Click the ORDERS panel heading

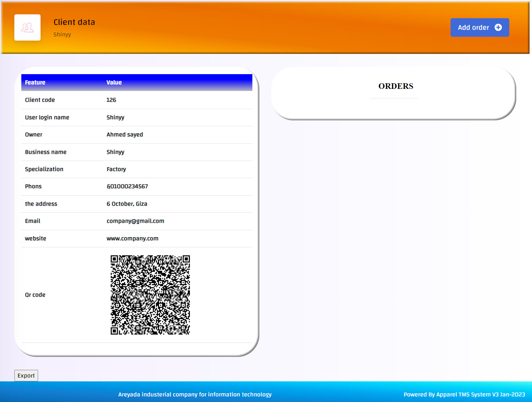tap(395, 86)
